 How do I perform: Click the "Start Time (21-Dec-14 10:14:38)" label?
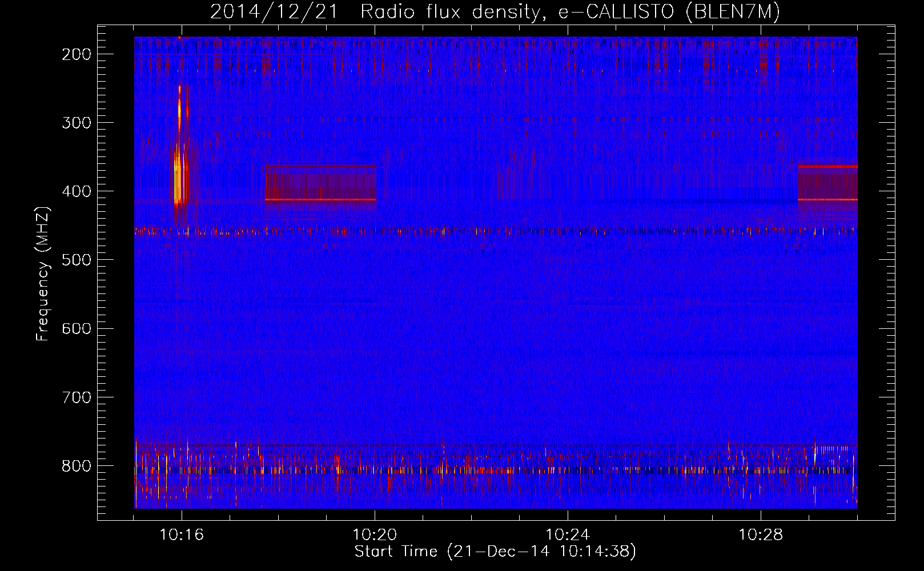click(495, 552)
